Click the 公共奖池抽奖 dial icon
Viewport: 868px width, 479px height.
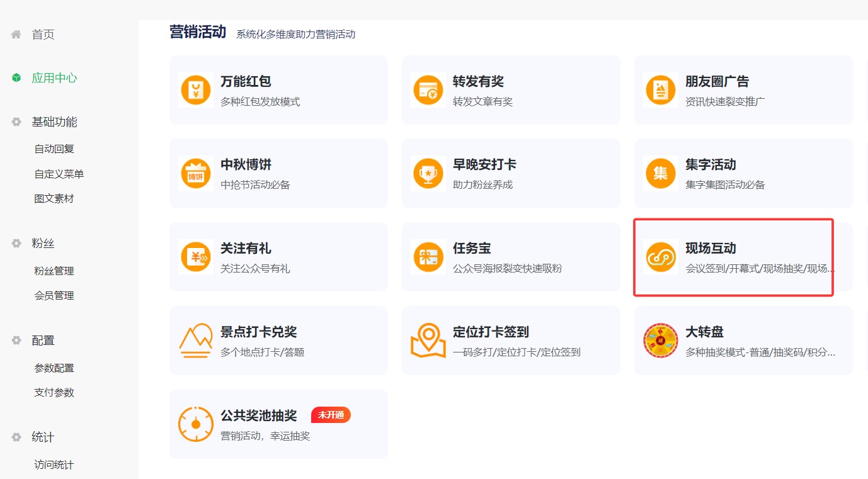195,424
